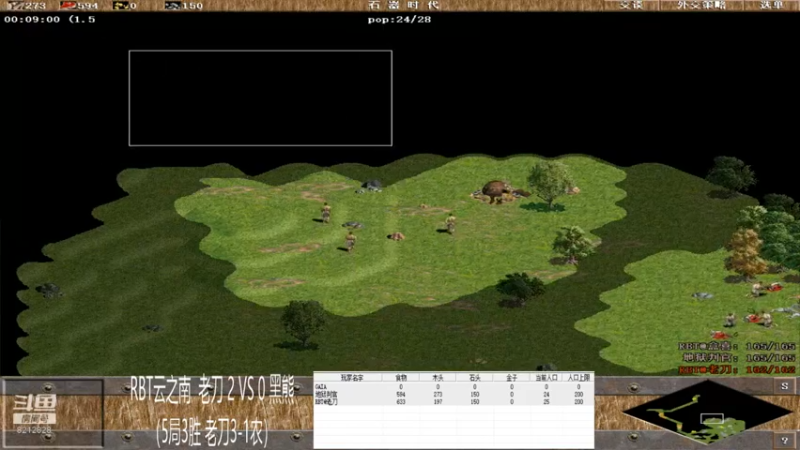800x450 pixels.
Task: Click the small reddish carcass on the grass
Action: (x=395, y=236)
